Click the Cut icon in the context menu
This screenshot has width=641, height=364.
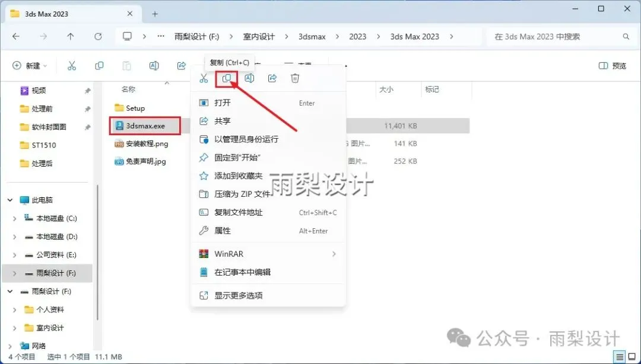tap(204, 78)
